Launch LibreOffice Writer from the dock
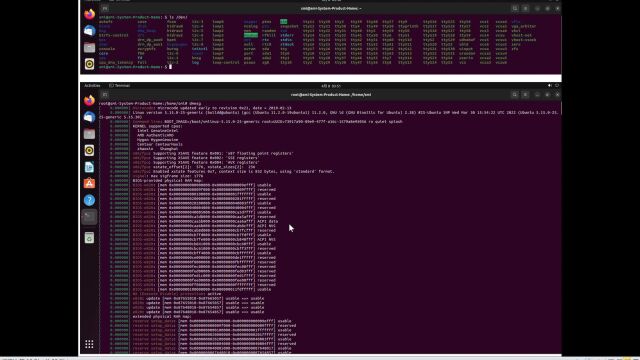The image size is (640, 360). pos(89,167)
